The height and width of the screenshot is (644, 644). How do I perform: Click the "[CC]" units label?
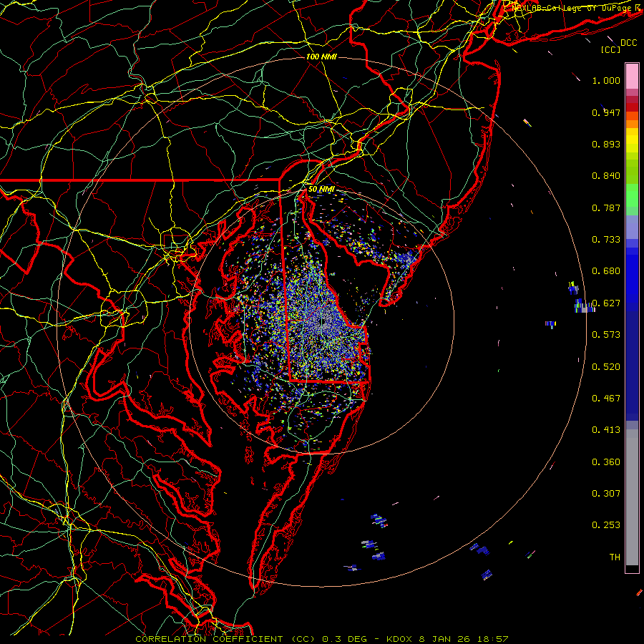(x=611, y=49)
